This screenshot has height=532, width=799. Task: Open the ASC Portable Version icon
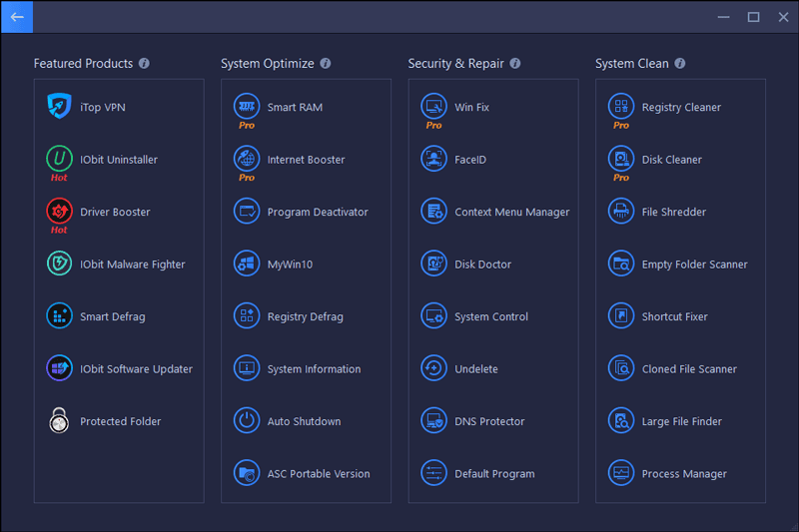pyautogui.click(x=247, y=473)
